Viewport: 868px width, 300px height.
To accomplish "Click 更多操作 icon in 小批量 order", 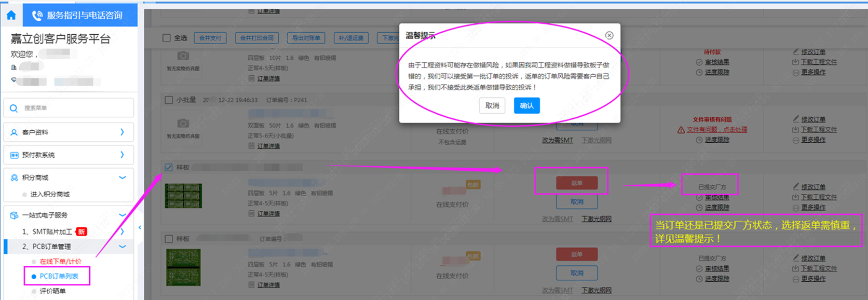I will [x=796, y=140].
